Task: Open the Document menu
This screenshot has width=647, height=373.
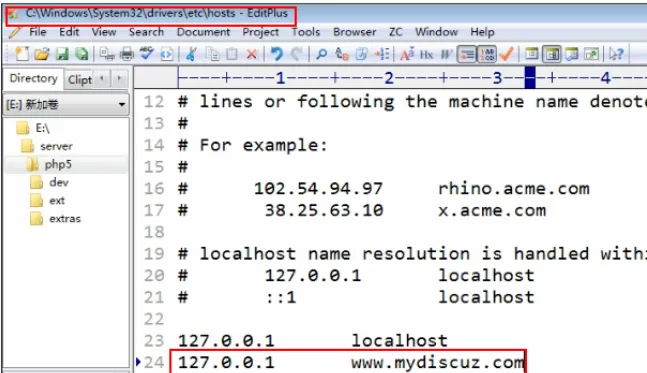Action: 203,32
